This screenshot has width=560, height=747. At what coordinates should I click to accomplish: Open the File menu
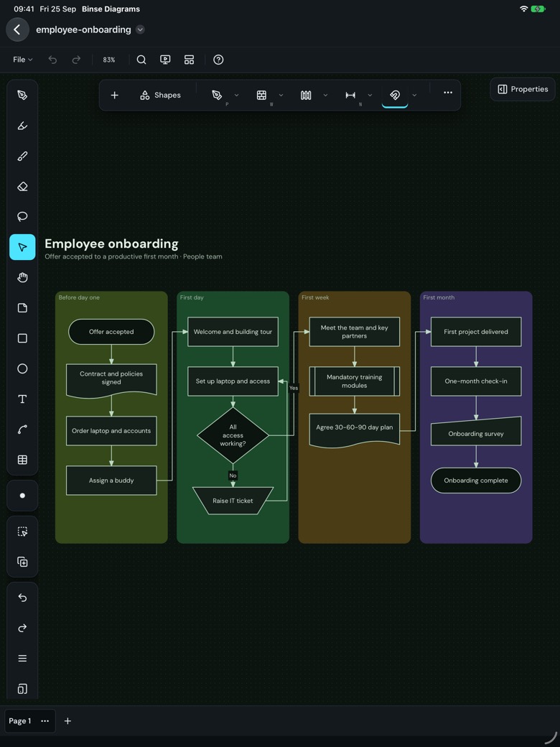(x=22, y=60)
